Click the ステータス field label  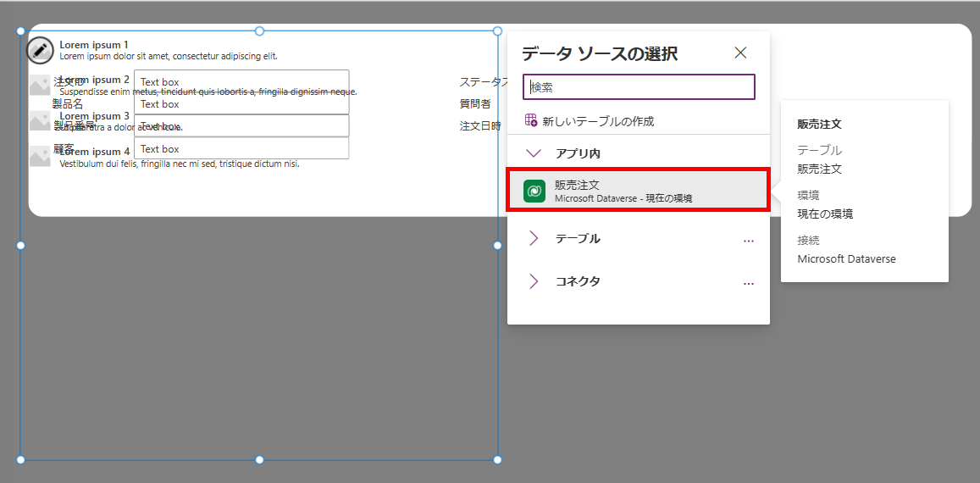tap(483, 81)
